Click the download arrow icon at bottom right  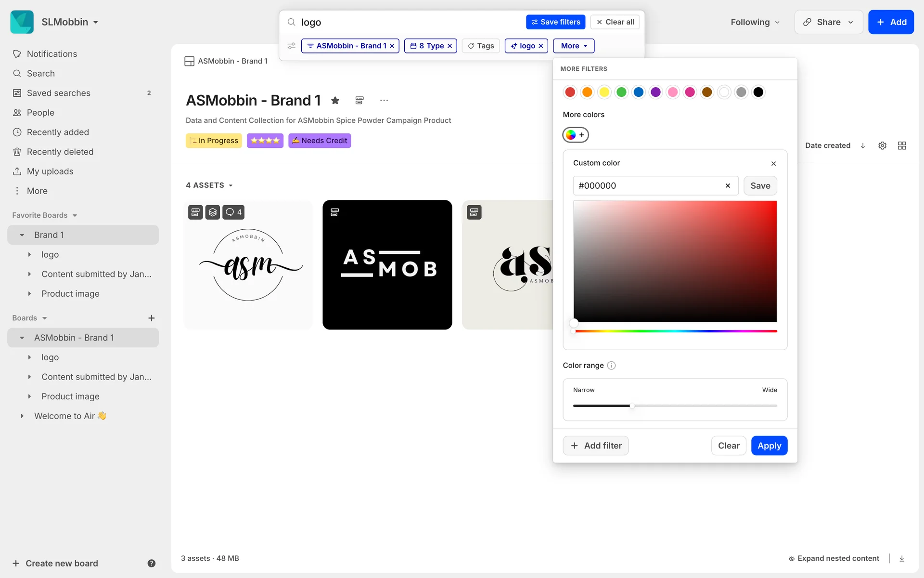tap(902, 558)
